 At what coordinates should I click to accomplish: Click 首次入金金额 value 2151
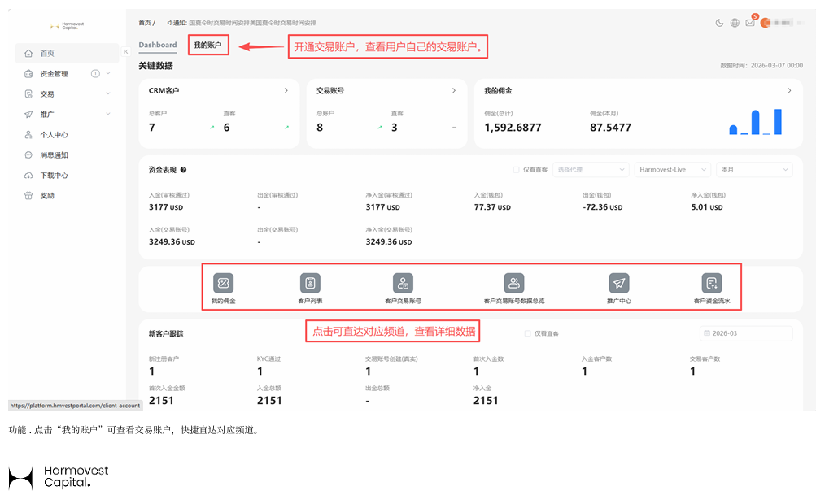point(161,401)
